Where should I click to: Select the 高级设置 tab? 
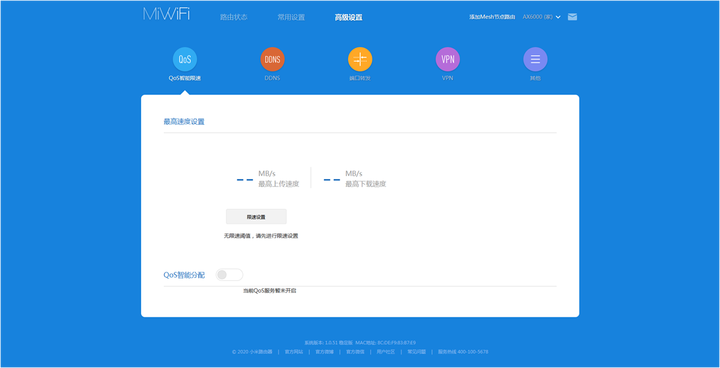point(349,17)
